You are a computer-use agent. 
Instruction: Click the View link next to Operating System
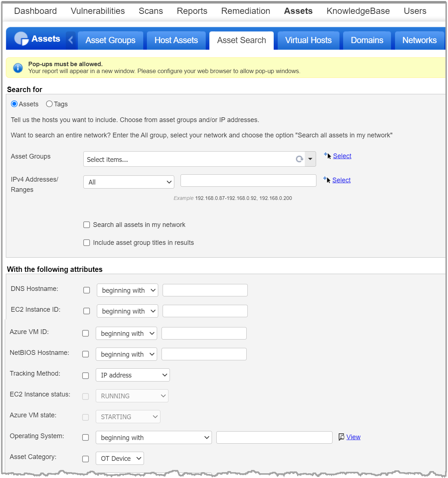point(353,437)
